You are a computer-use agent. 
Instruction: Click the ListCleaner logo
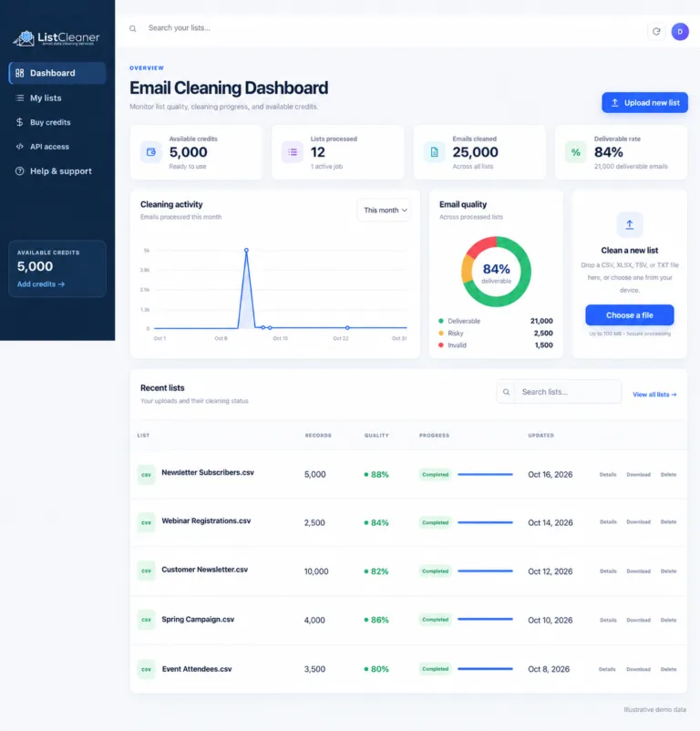point(57,37)
